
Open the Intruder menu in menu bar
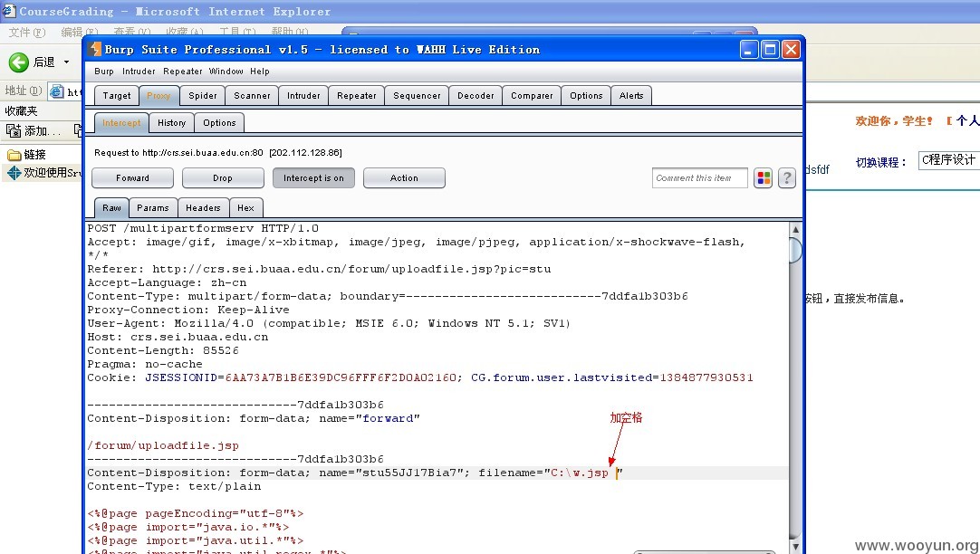(x=139, y=72)
